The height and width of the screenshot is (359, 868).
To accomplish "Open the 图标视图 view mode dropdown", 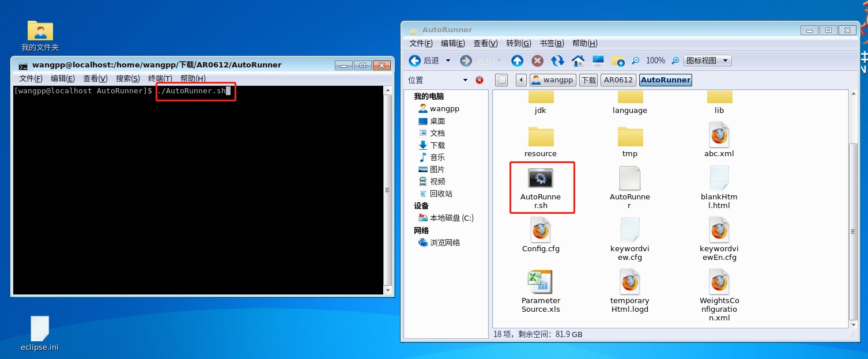I will click(707, 61).
